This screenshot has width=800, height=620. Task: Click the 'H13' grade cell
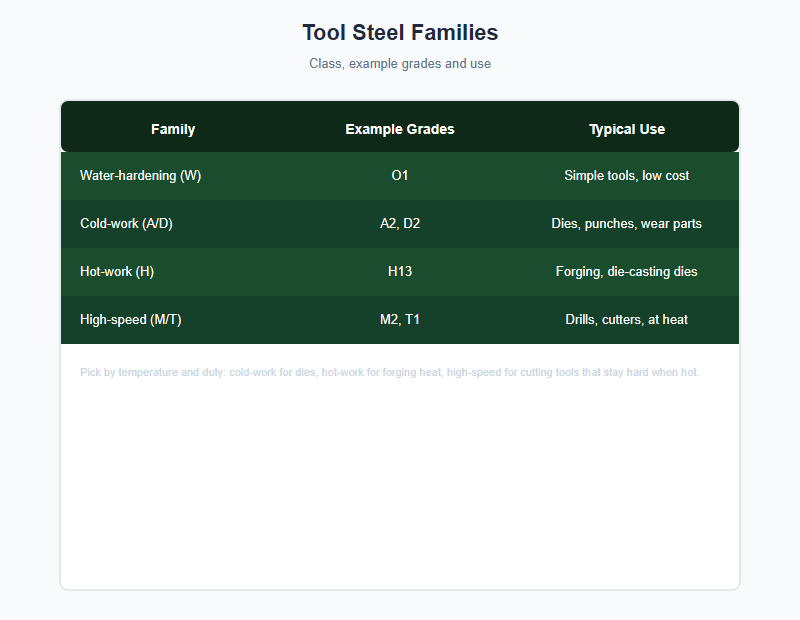(x=400, y=271)
